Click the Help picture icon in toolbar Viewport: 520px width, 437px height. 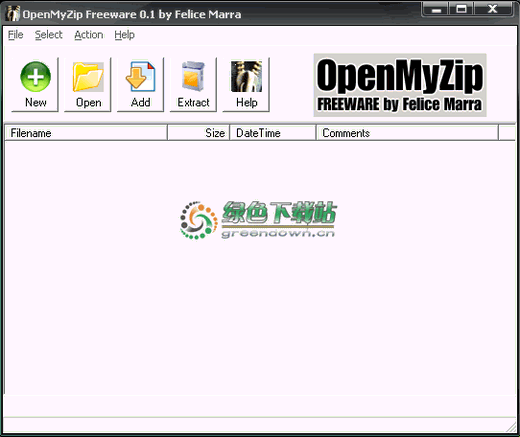tap(246, 76)
